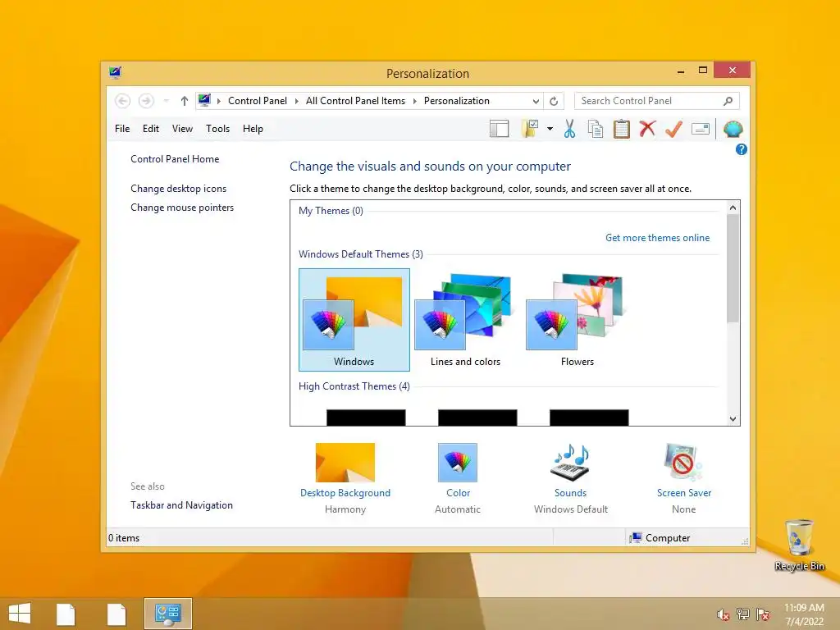Viewport: 840px width, 630px height.
Task: Open Desktop Background settings icon
Action: [x=345, y=463]
